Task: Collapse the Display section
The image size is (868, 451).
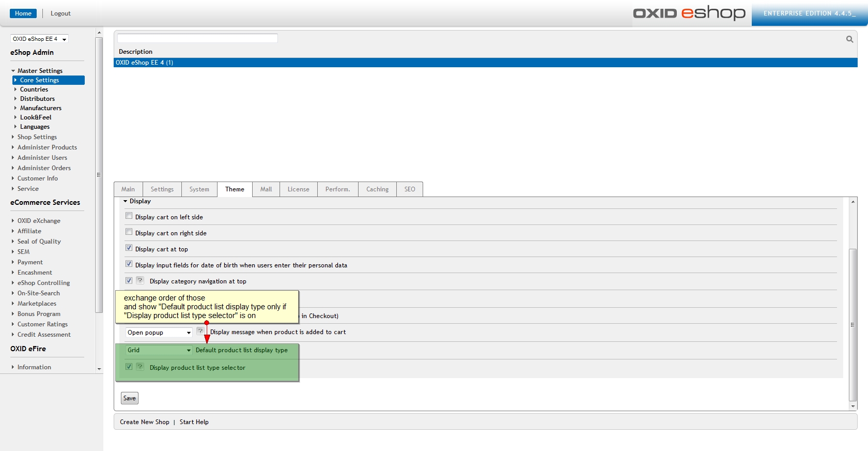Action: [126, 201]
